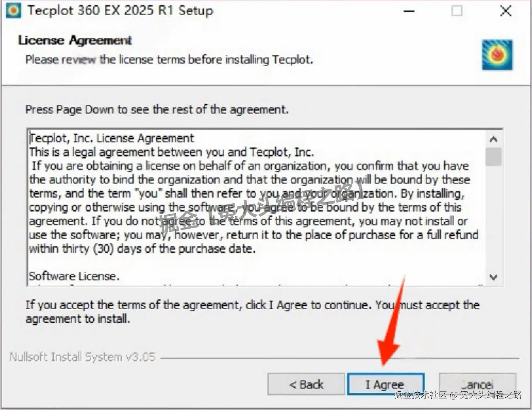Go back with the < Back button
Viewport: 532px width, 410px height.
click(x=306, y=384)
